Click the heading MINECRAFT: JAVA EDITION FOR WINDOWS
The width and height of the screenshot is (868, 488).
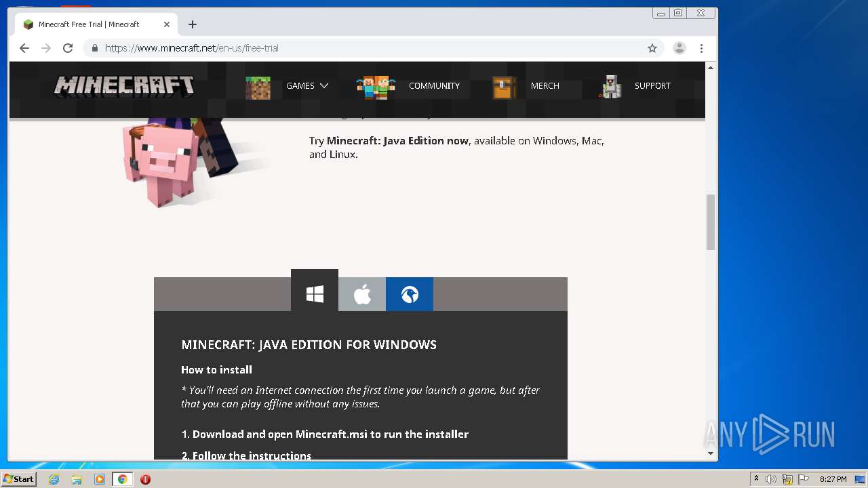(309, 345)
